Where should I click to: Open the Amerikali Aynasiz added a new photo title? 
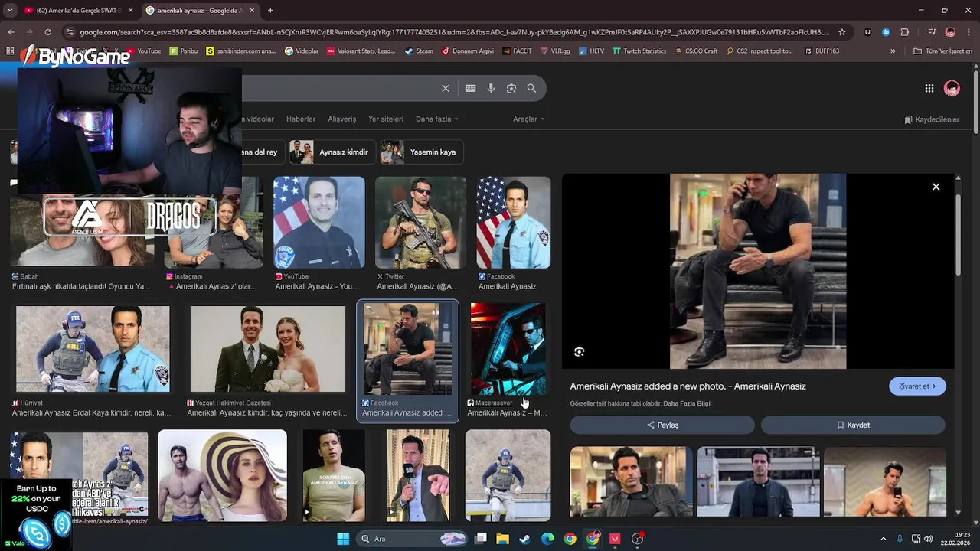(x=688, y=386)
